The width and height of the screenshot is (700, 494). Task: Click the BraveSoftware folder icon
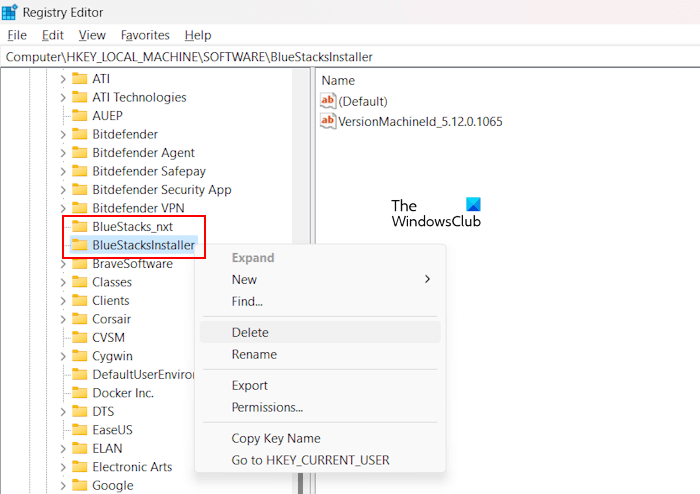[x=79, y=263]
